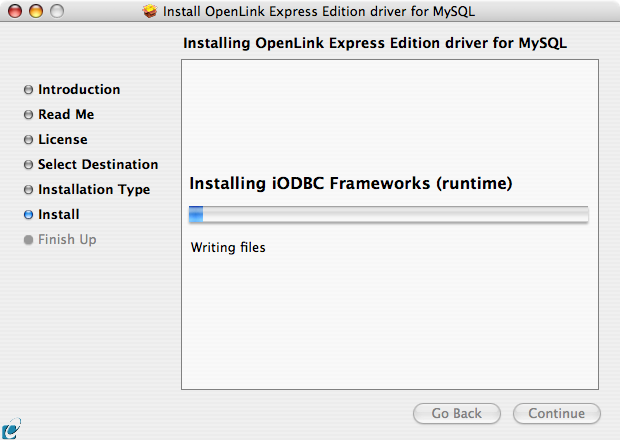Click the Introduction step bullet
Viewport: 620px width, 440px height.
(28, 90)
